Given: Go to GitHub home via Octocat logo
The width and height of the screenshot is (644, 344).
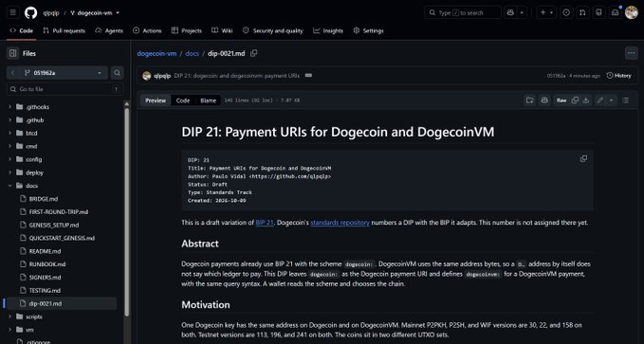Looking at the screenshot, I should point(30,12).
